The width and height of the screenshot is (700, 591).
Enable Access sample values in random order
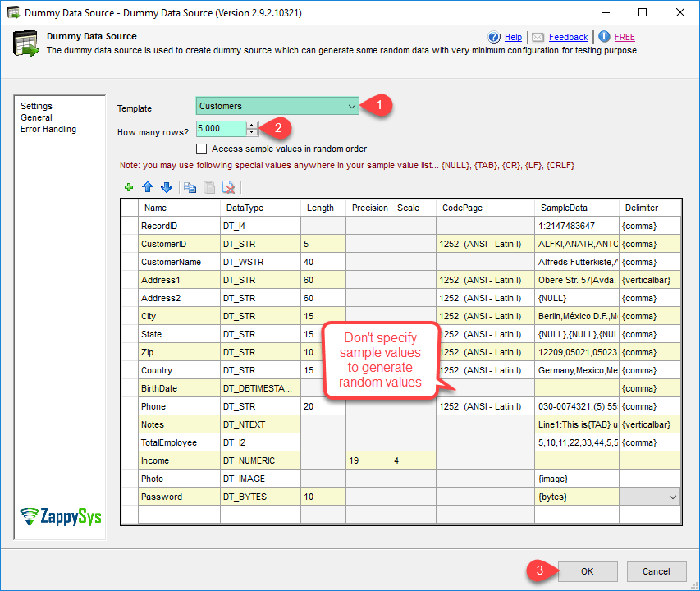(x=201, y=149)
